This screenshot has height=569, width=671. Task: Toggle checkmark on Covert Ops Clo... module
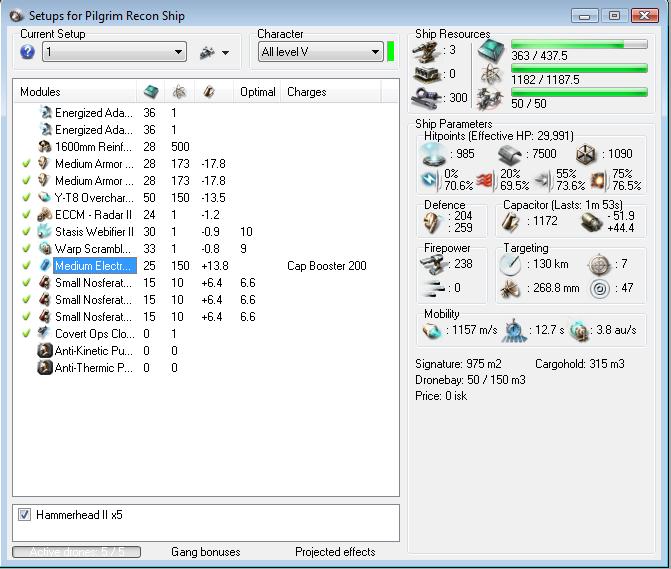(x=26, y=333)
